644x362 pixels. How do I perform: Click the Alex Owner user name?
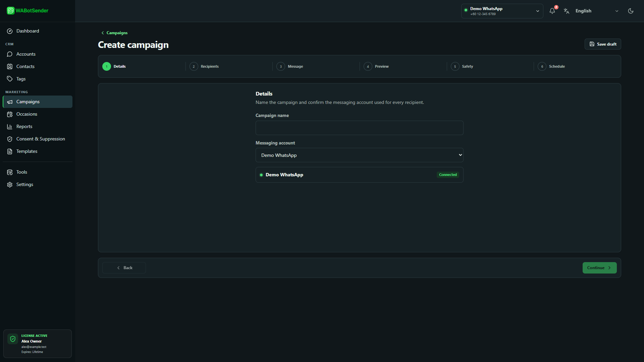click(32, 341)
